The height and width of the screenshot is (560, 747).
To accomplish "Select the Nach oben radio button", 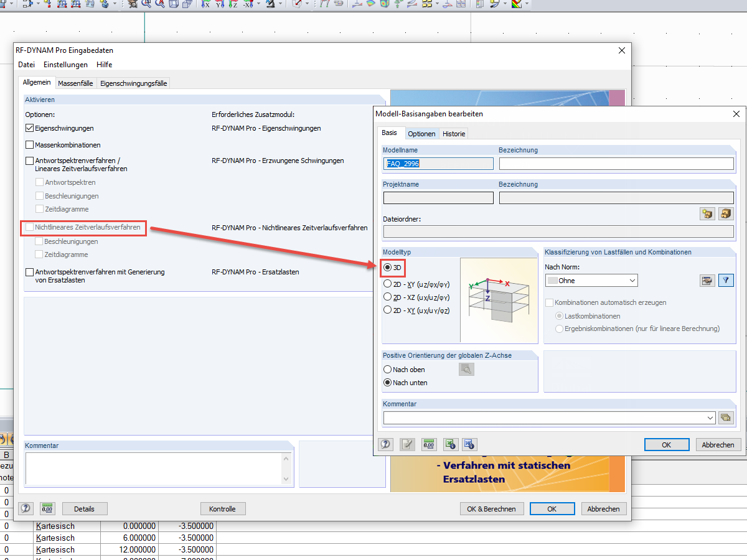I will click(x=387, y=369).
